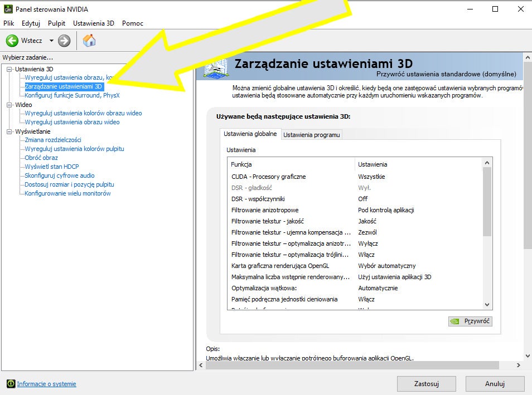This screenshot has height=395, width=532.
Task: Open Wyreguluj ustawienia kolorów obrazu wideo
Action: (x=83, y=113)
